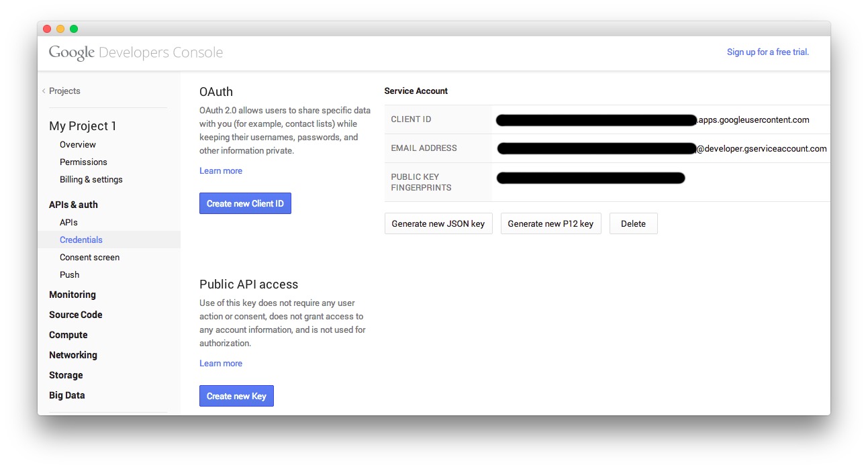Viewport: 868px width, 469px height.
Task: Click the developer.gserviceaccount.com email value
Action: 662,148
